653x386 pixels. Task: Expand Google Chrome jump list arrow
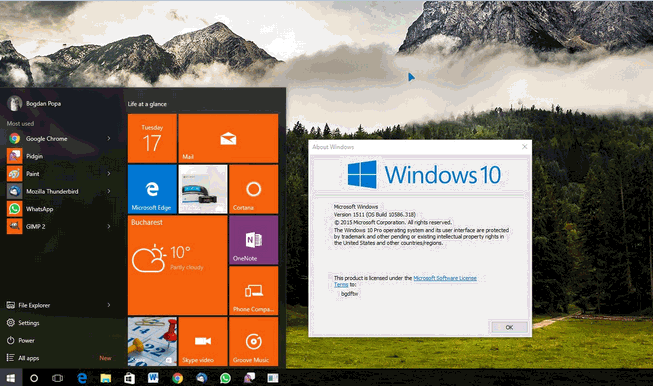pyautogui.click(x=109, y=138)
